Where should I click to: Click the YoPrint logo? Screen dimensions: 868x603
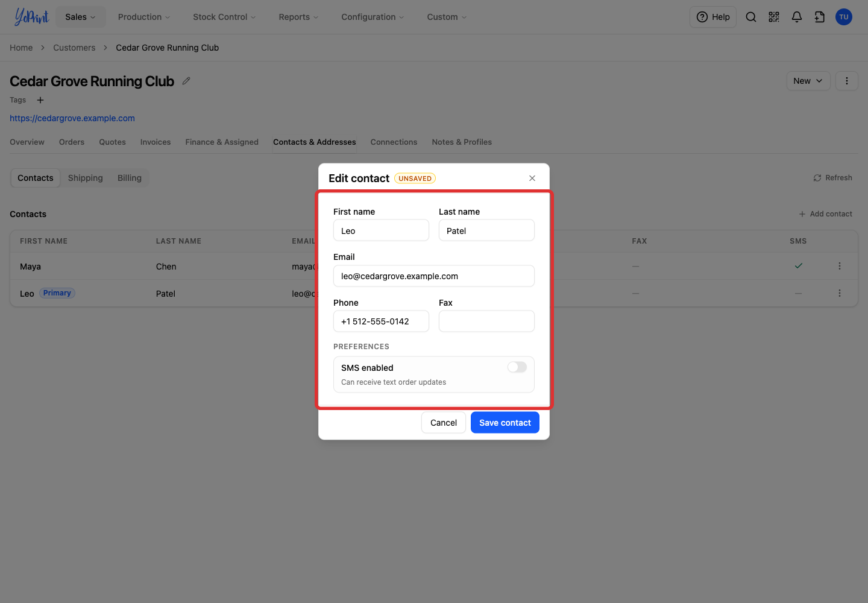click(31, 17)
